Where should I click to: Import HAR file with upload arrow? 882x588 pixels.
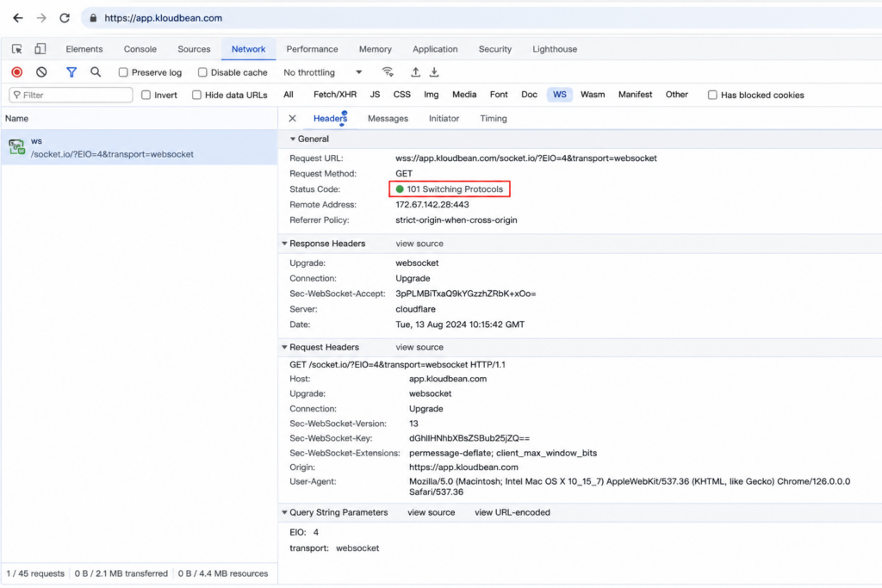(x=415, y=72)
